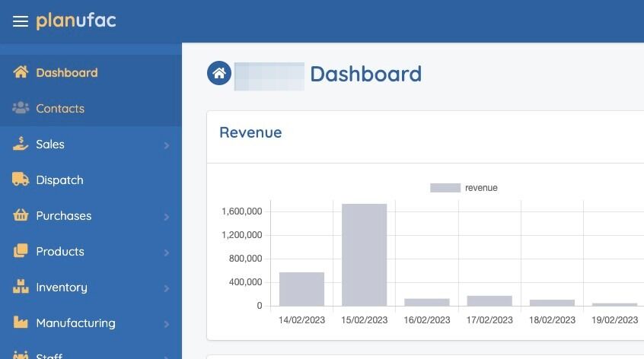644x359 pixels.
Task: Expand the Manufacturing submenu chevron
Action: pos(167,324)
